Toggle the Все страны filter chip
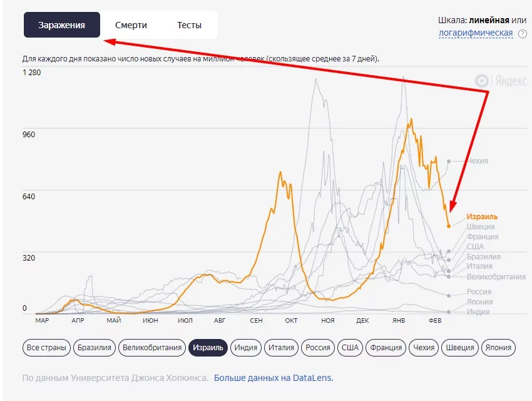Image resolution: width=532 pixels, height=401 pixels. tap(46, 347)
